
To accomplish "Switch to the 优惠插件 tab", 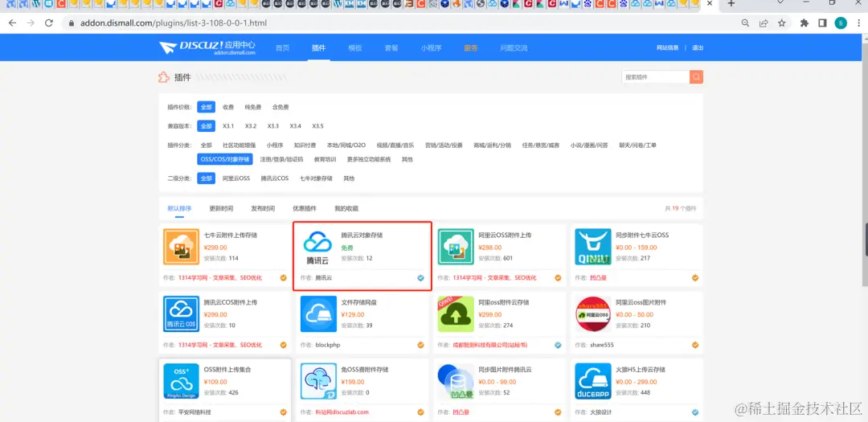I will click(x=305, y=209).
